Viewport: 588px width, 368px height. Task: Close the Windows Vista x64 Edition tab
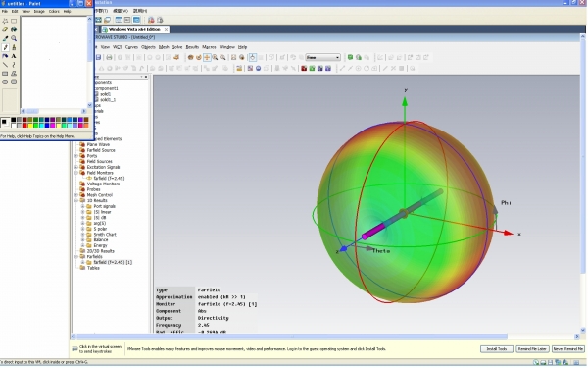(167, 29)
